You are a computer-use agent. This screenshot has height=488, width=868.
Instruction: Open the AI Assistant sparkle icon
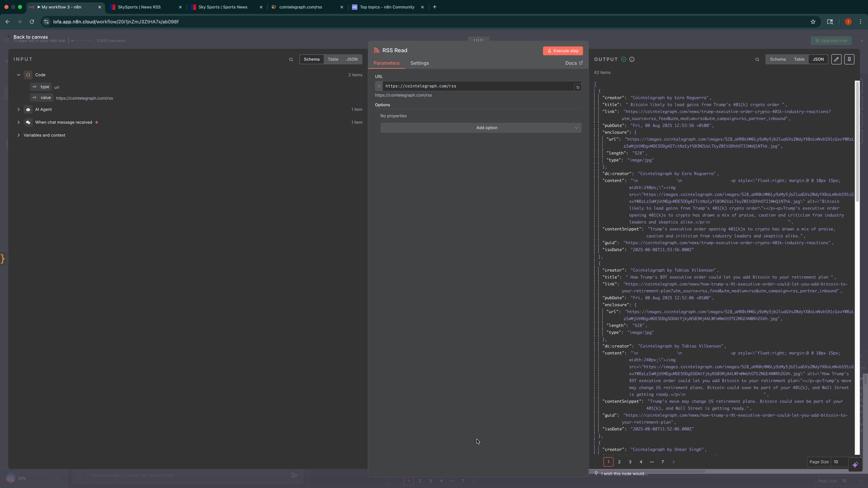[854, 465]
